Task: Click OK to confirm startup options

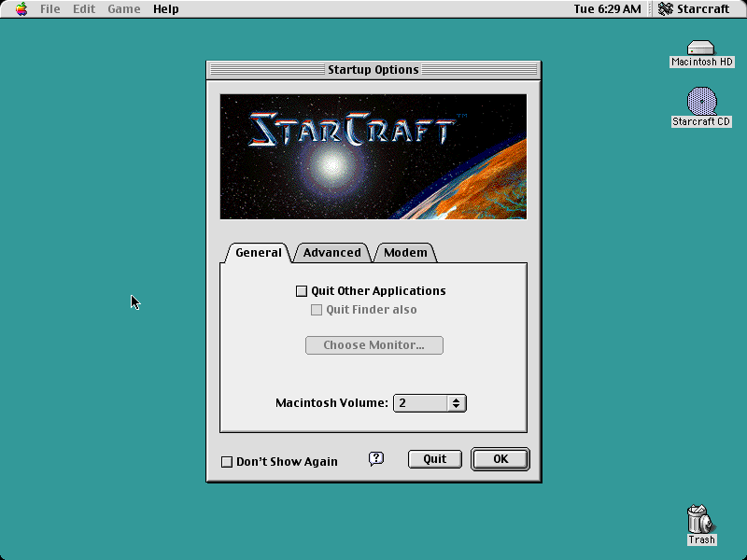Action: [x=500, y=458]
